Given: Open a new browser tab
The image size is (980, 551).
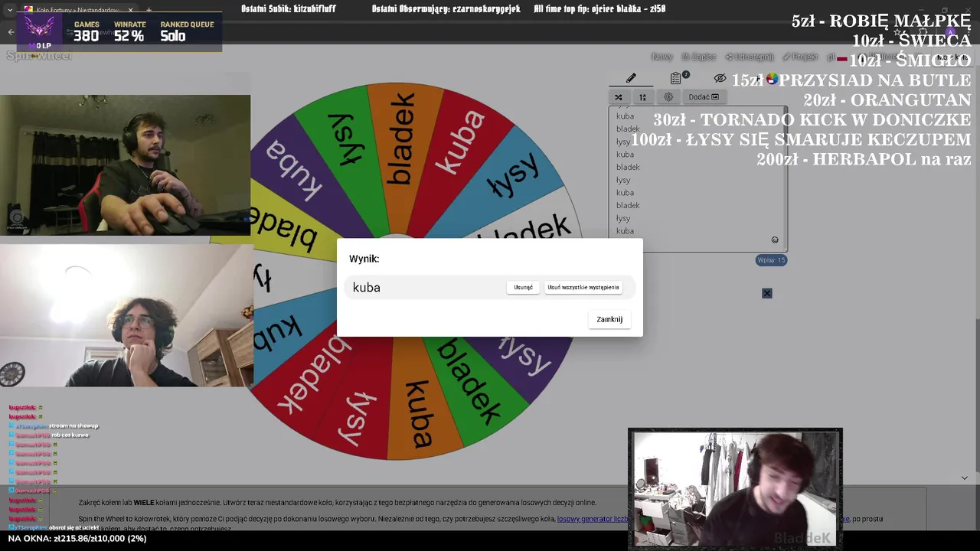Looking at the screenshot, I should point(149,10).
